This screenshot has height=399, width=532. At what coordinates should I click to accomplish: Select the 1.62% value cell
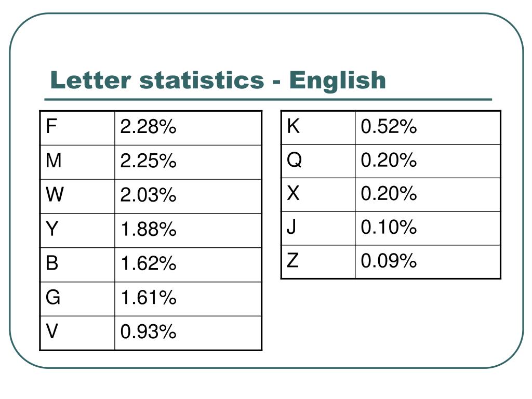coord(188,264)
